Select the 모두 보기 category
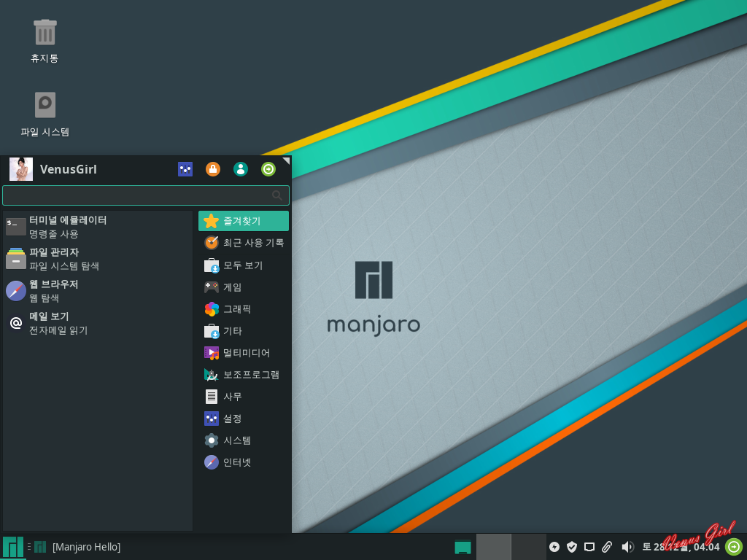Viewport: 747px width, 560px height. (x=244, y=265)
